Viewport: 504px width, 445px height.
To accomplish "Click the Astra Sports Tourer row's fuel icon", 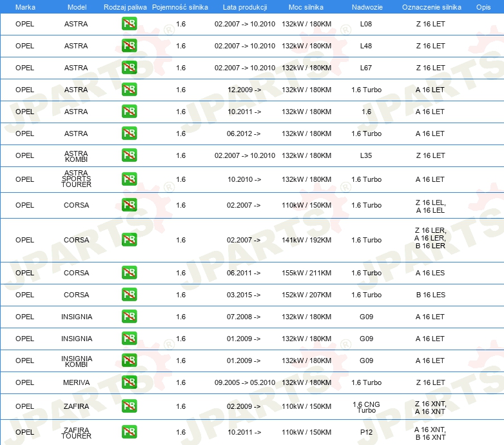I will click(129, 179).
